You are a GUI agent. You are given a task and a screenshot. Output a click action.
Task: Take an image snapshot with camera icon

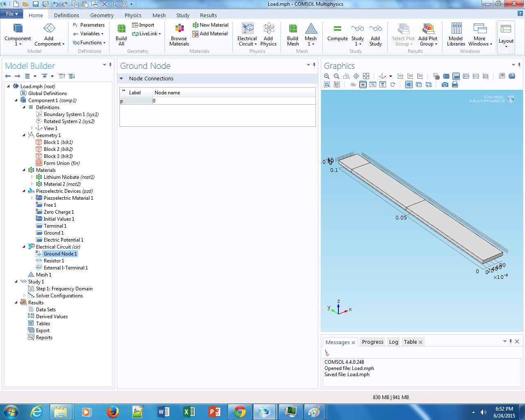pyautogui.click(x=445, y=85)
